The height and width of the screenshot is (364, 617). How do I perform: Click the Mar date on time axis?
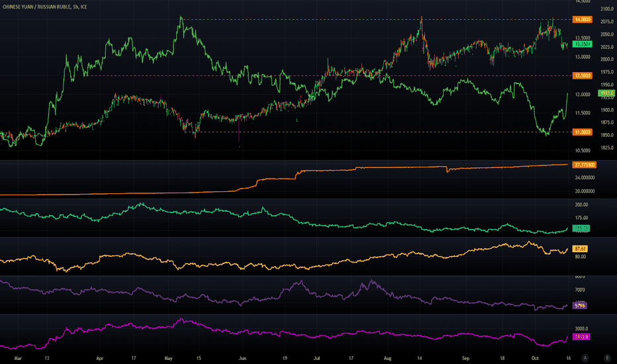[18, 358]
